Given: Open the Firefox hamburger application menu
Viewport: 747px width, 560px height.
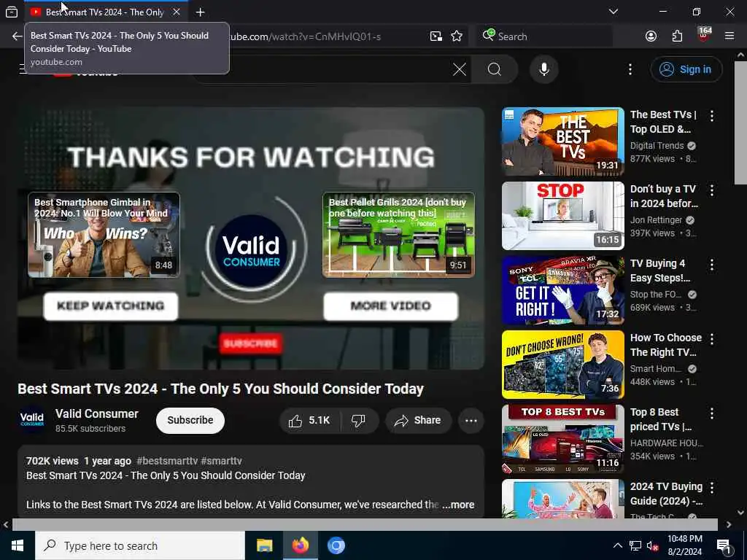Looking at the screenshot, I should [x=729, y=36].
